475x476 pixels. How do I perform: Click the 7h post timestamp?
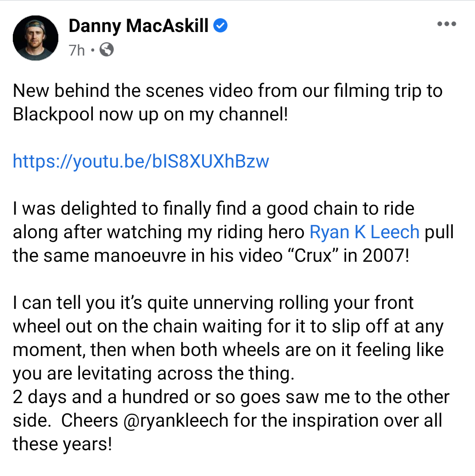tap(76, 50)
